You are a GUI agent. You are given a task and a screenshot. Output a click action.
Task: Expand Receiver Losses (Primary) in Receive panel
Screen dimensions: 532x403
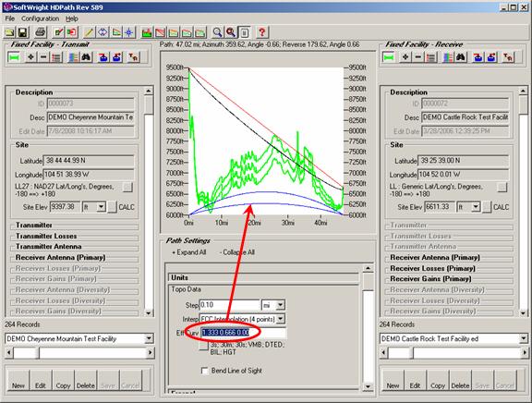click(x=432, y=268)
